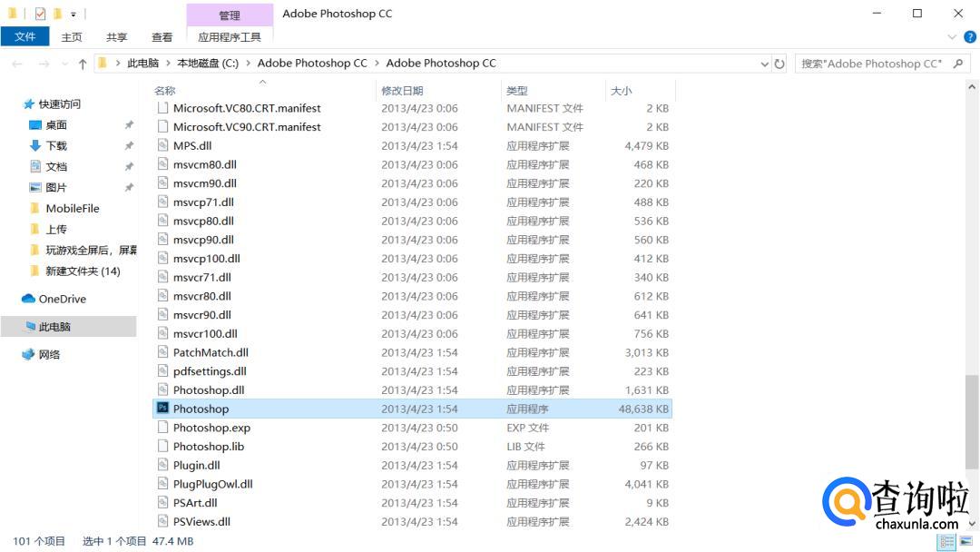
Task: Open the quick access toolbar customize dropdown
Action: coord(73,14)
